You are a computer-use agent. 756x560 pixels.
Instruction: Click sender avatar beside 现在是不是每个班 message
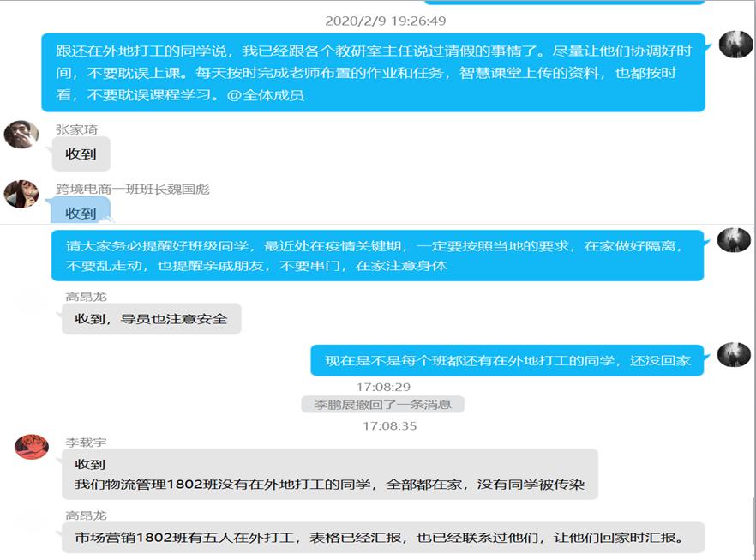[734, 354]
